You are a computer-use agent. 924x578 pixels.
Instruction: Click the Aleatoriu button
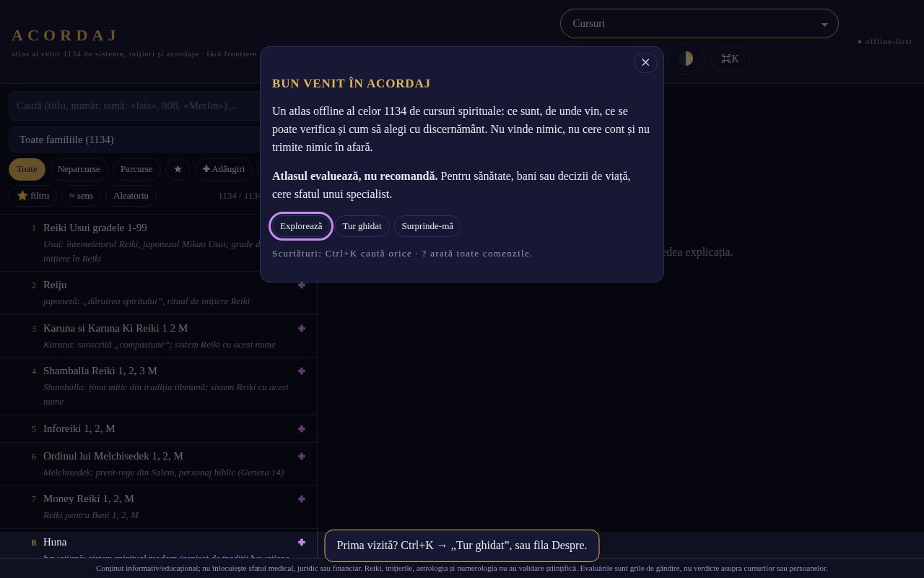click(131, 196)
